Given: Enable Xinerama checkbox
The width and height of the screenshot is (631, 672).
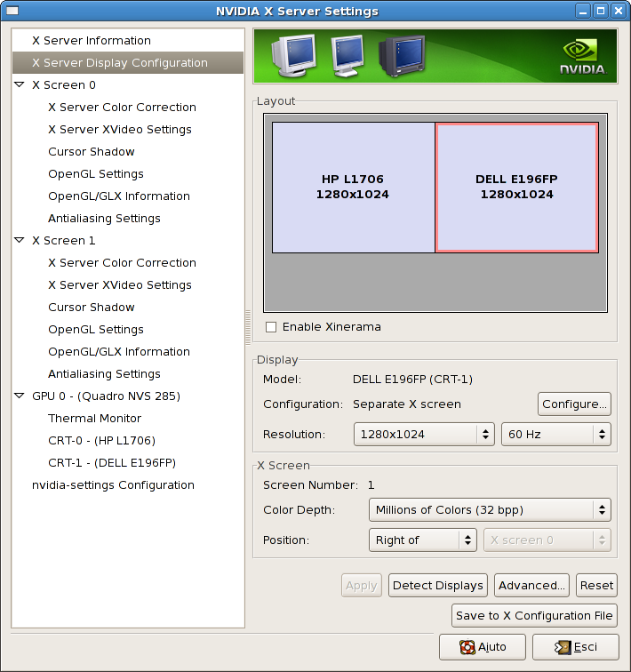Looking at the screenshot, I should click(x=271, y=327).
